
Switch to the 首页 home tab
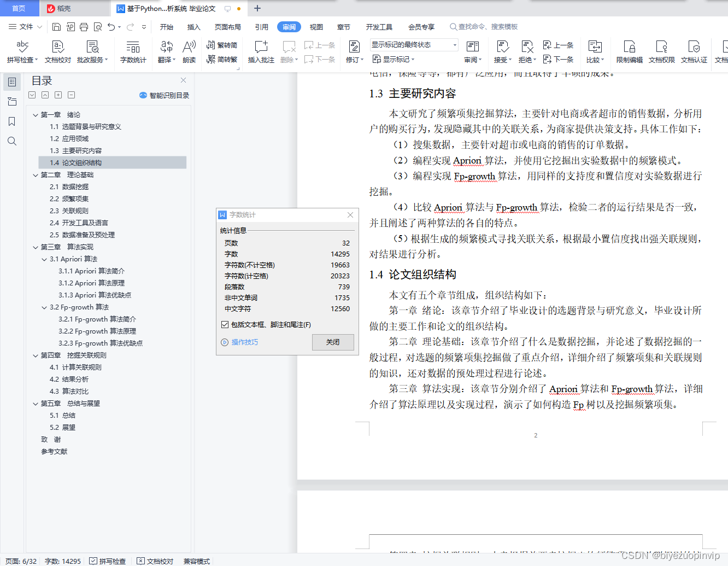(19, 8)
